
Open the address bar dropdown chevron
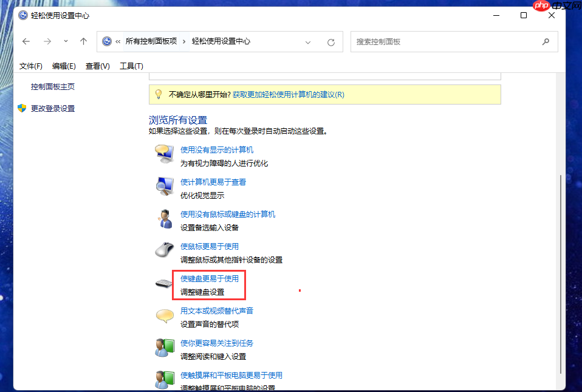tap(308, 41)
